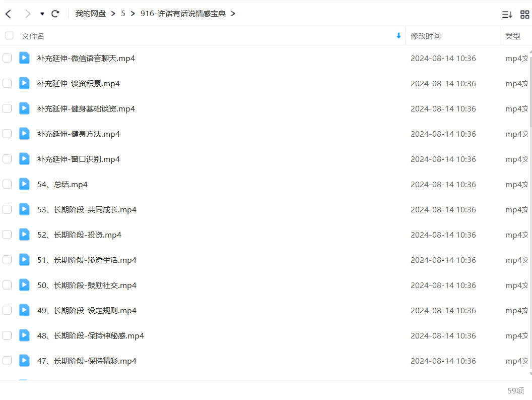This screenshot has height=400, width=532.
Task: Check the box for 补充延伸-窗口识别.mp4
Action: coord(7,159)
